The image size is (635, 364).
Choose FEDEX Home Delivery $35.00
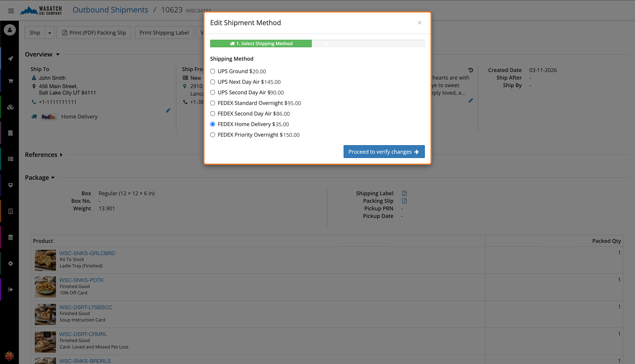coord(213,124)
